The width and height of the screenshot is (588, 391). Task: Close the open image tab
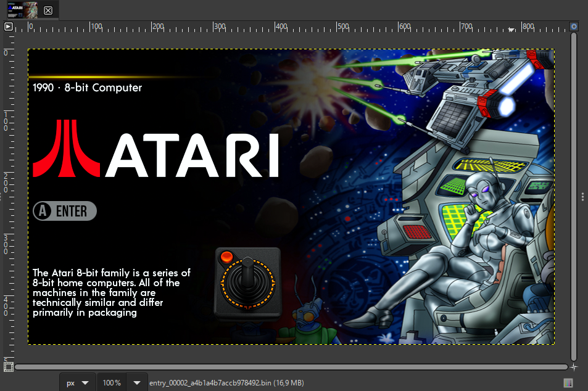point(48,10)
